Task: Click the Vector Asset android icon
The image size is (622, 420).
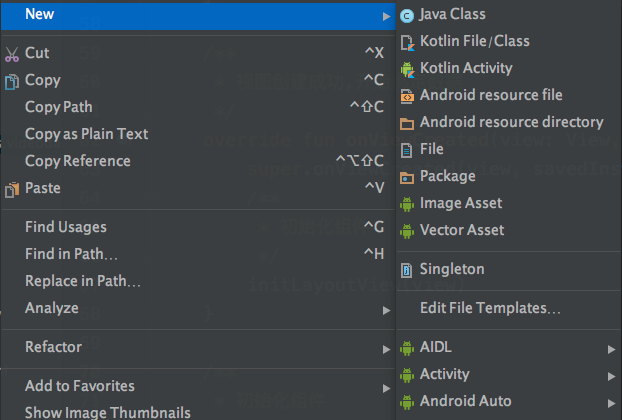Action: pos(407,232)
